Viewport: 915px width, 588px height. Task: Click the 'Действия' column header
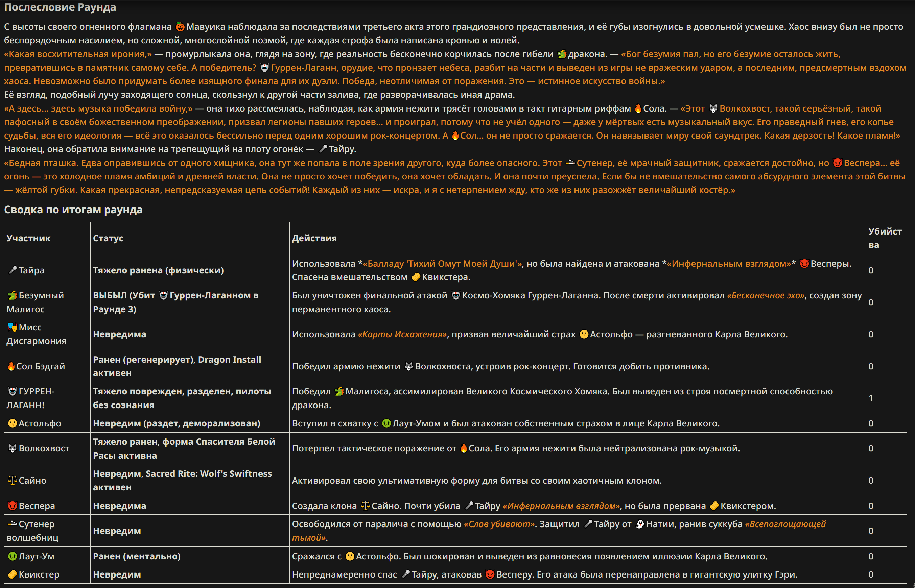[x=314, y=238]
